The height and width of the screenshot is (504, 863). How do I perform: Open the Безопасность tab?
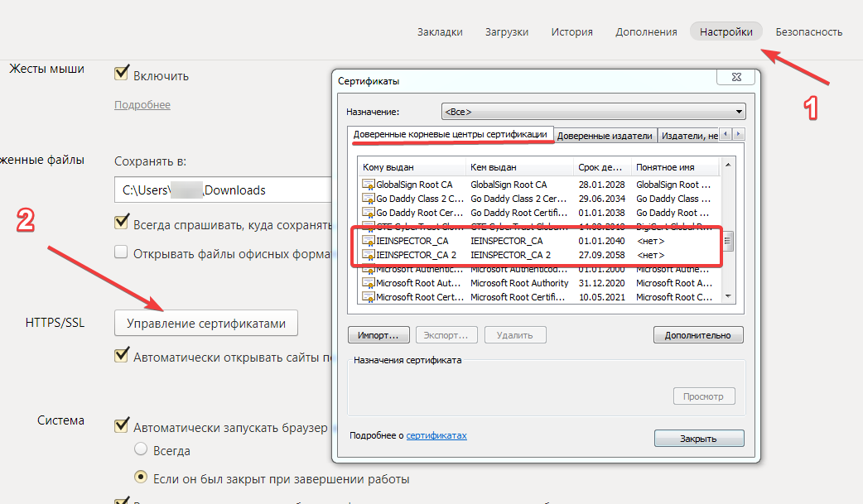808,32
